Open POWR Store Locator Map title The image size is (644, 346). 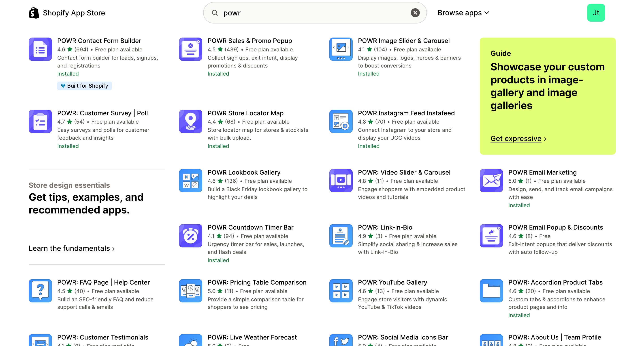245,113
